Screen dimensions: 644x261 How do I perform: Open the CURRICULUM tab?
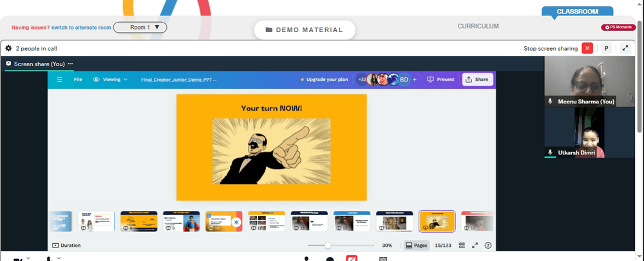tap(478, 26)
